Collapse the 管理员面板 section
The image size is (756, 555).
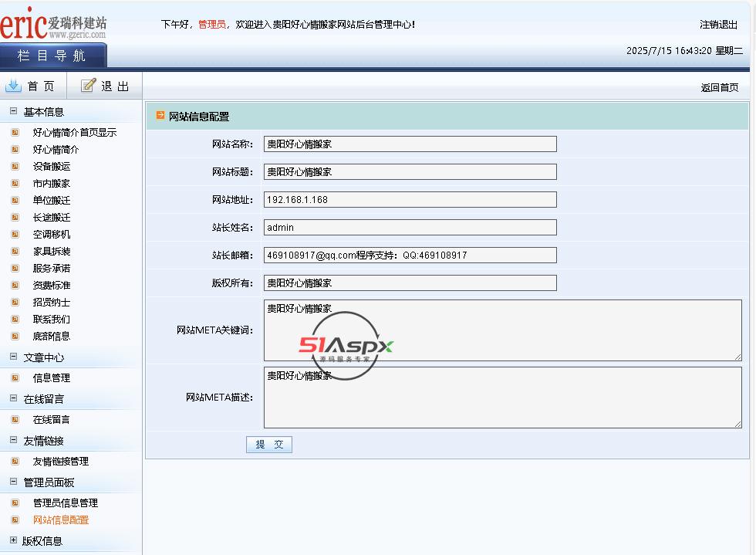click(x=13, y=482)
